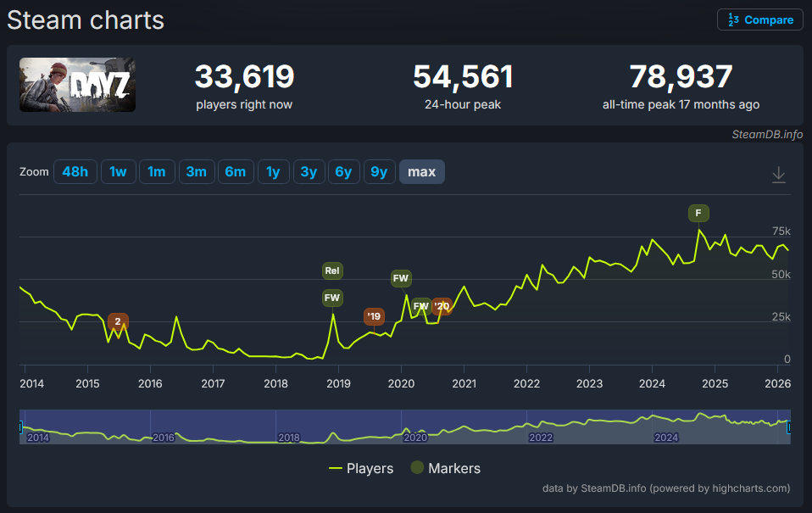Click the orange 2 marker near 2015
Image resolution: width=812 pixels, height=513 pixels.
coord(118,321)
